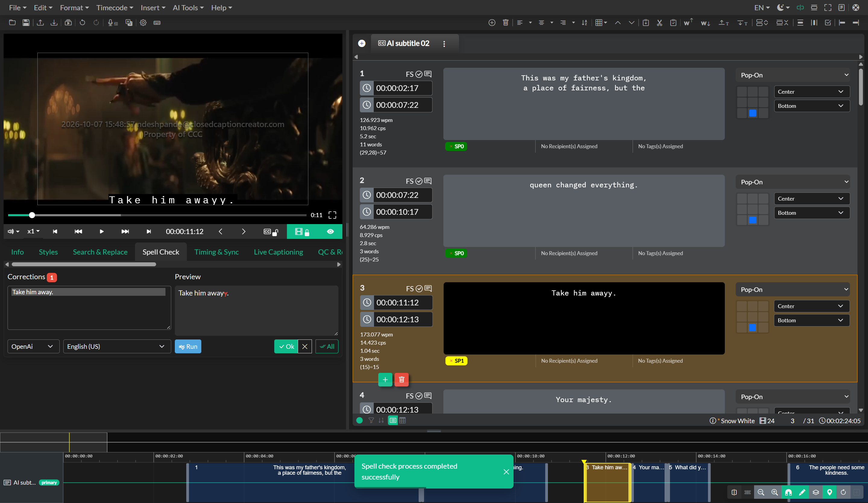Image resolution: width=868 pixels, height=503 pixels.
Task: Click the timeline zoom in magnifier
Action: click(x=775, y=492)
